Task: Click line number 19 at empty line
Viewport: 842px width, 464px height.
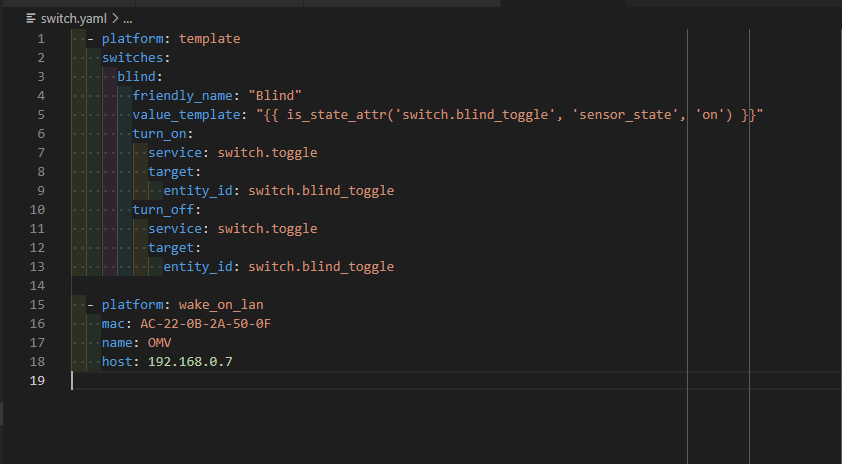Action: point(37,381)
